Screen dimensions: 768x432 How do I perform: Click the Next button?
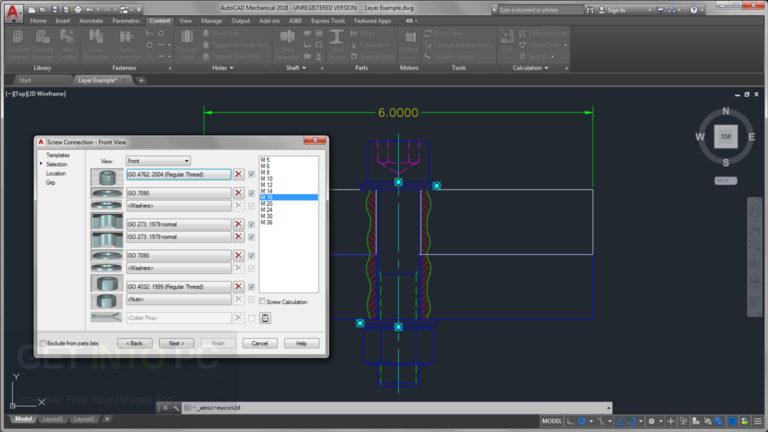click(x=176, y=343)
